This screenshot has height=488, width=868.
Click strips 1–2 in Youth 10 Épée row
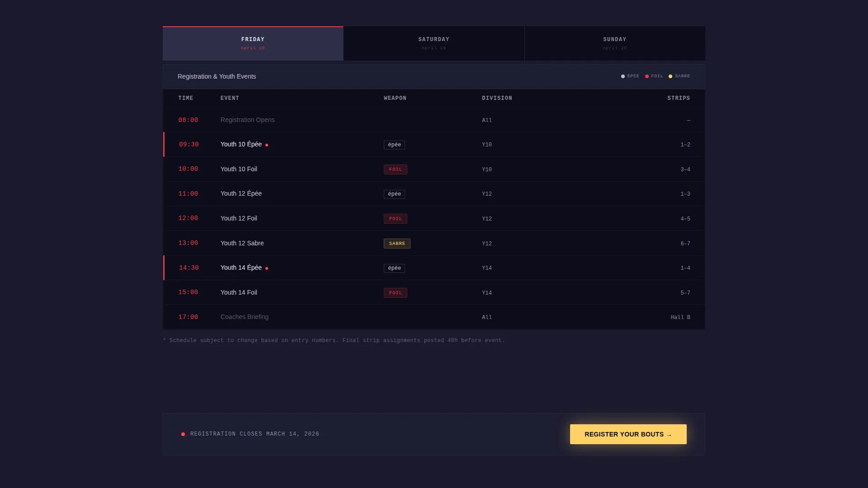pos(685,145)
